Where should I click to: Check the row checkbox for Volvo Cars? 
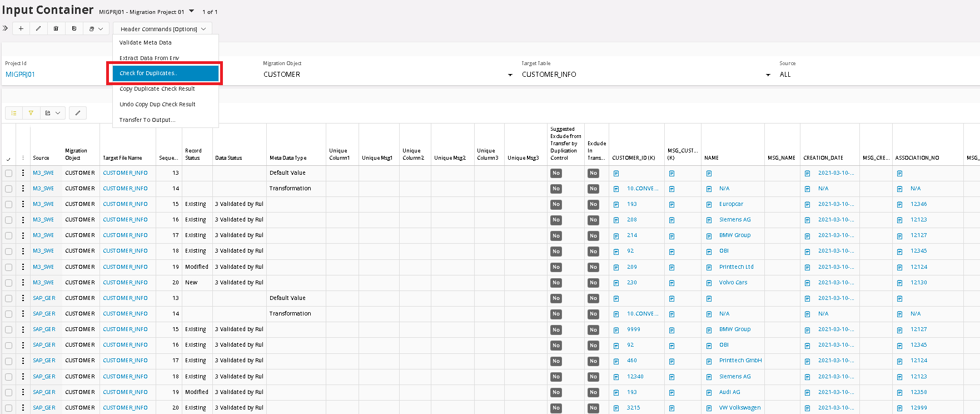click(9, 283)
